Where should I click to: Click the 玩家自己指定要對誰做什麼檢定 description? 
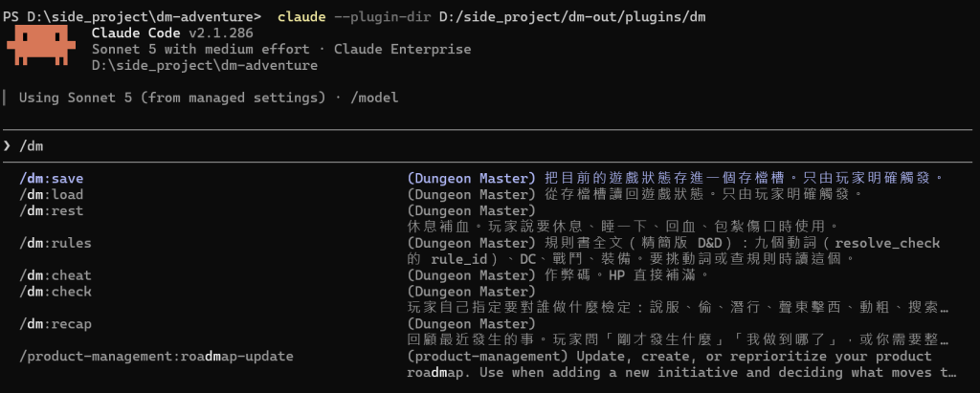pyautogui.click(x=679, y=307)
